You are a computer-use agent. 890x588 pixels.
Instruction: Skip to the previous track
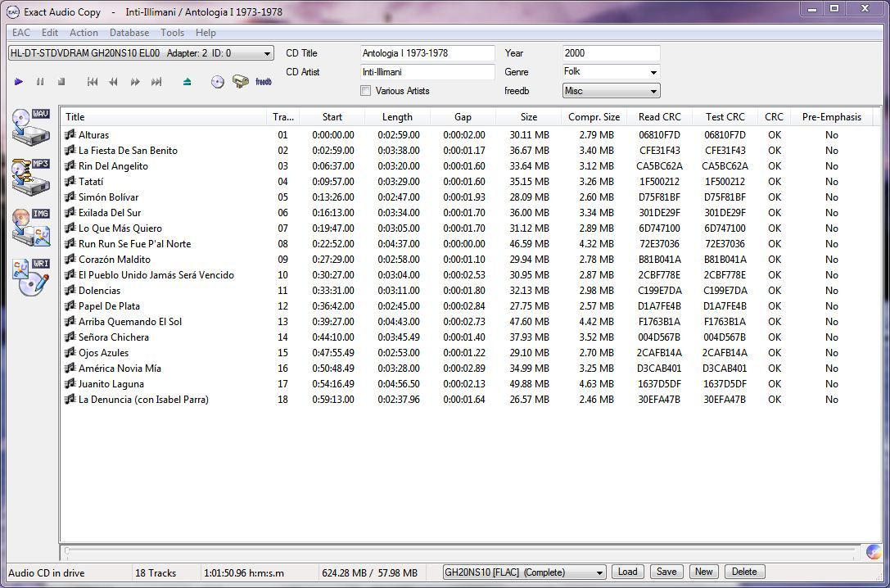tap(93, 82)
